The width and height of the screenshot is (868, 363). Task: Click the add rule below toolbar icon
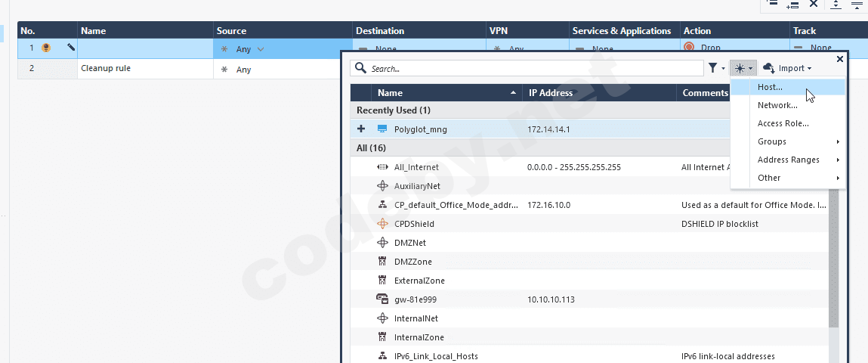coord(792,4)
